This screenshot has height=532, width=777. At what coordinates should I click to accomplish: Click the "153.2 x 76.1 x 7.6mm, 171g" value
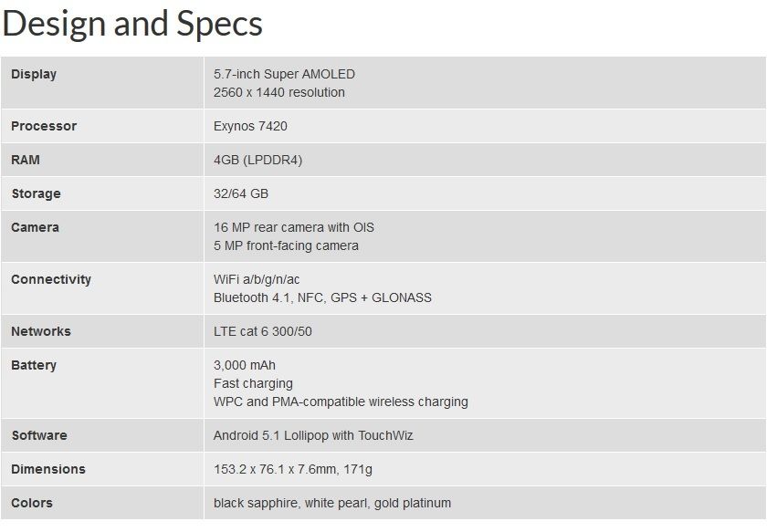pos(293,469)
